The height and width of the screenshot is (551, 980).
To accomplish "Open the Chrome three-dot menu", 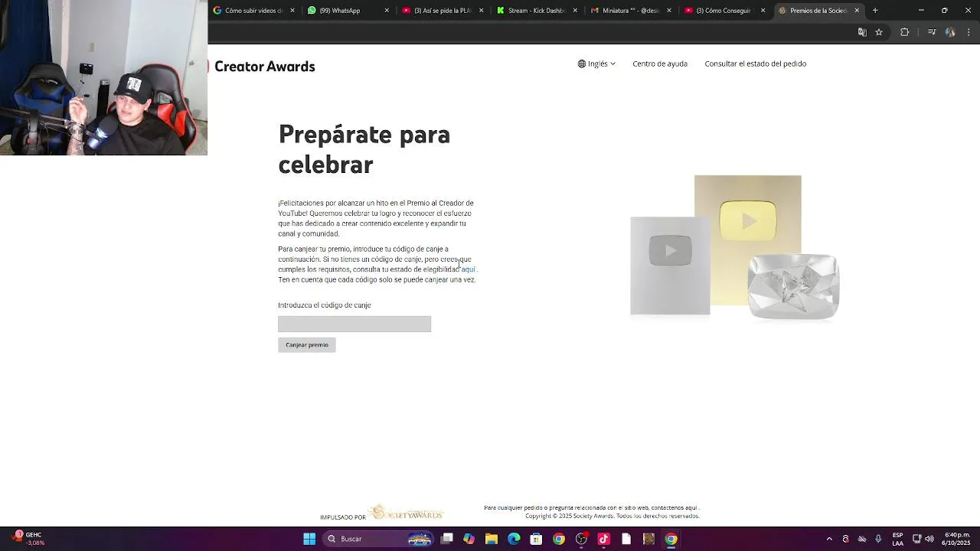I will pyautogui.click(x=969, y=32).
